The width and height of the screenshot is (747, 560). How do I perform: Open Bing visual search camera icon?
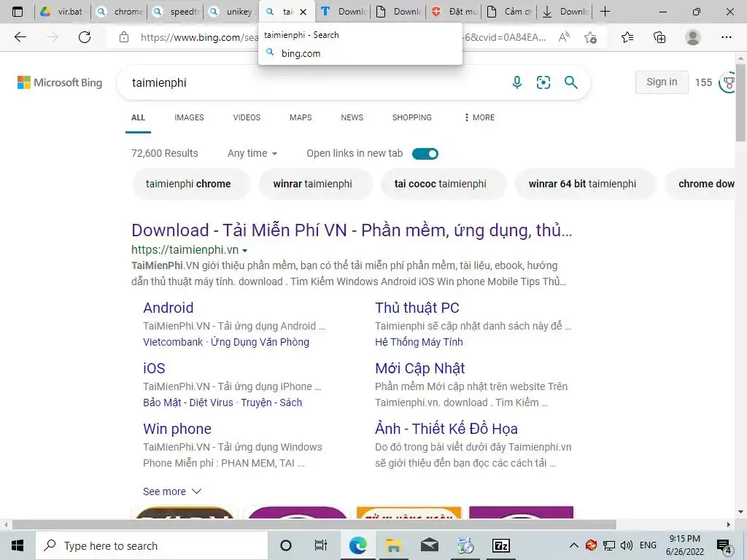click(x=543, y=82)
